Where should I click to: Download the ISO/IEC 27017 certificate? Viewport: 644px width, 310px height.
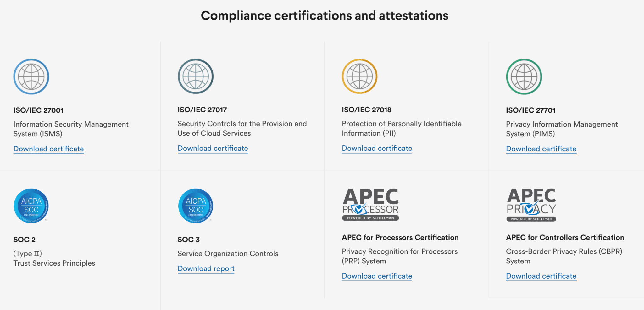(x=213, y=148)
